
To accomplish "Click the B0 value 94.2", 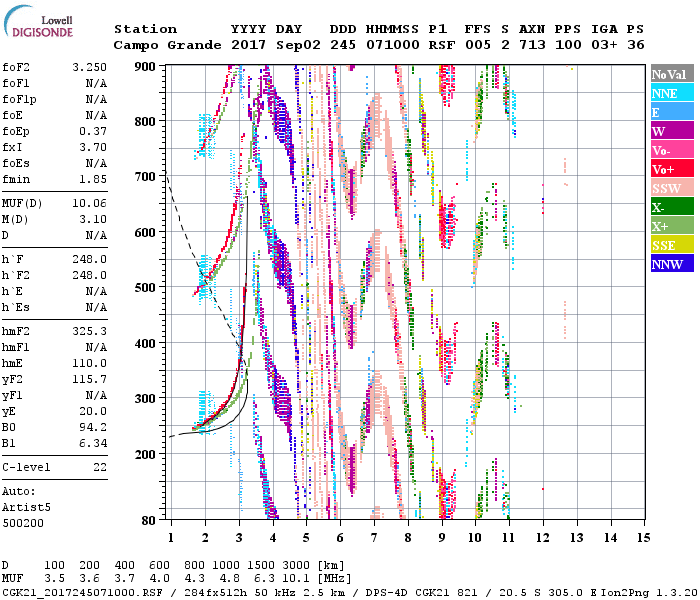I will (x=92, y=428).
